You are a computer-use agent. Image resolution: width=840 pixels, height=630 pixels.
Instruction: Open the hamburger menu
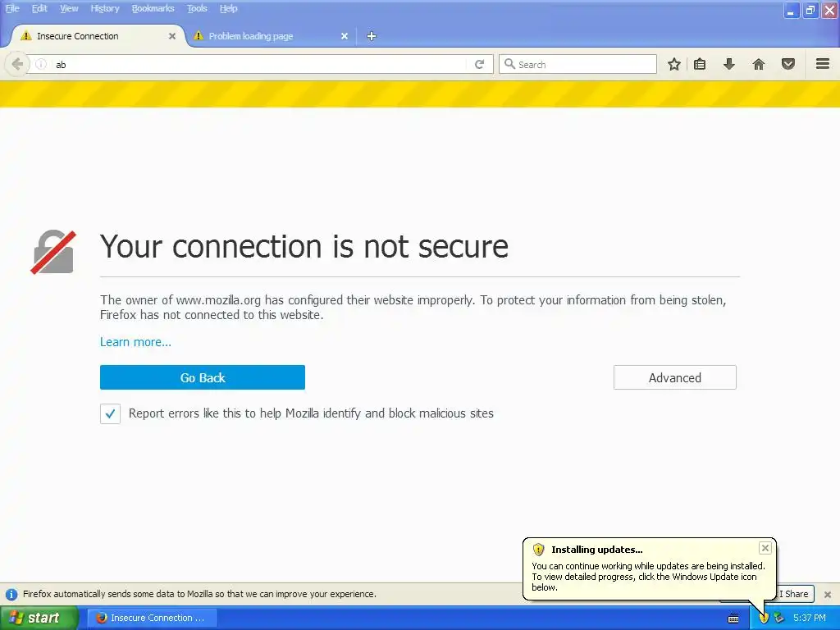tap(822, 64)
